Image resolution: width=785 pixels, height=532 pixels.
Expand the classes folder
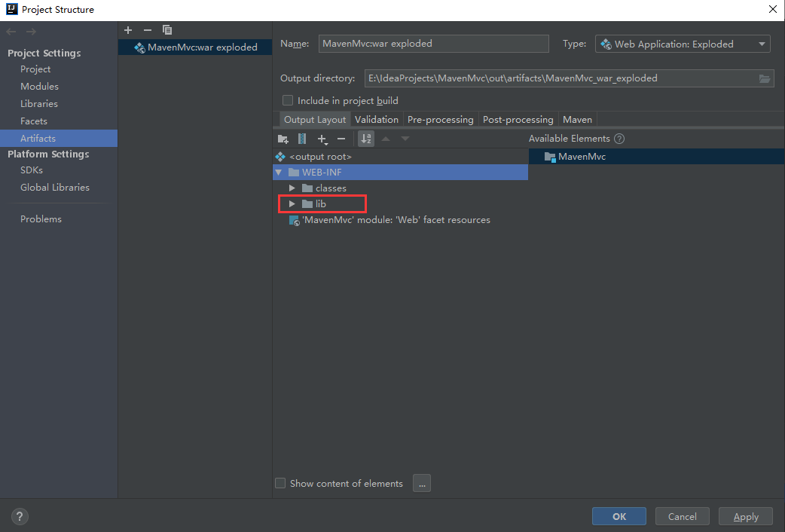tap(292, 188)
